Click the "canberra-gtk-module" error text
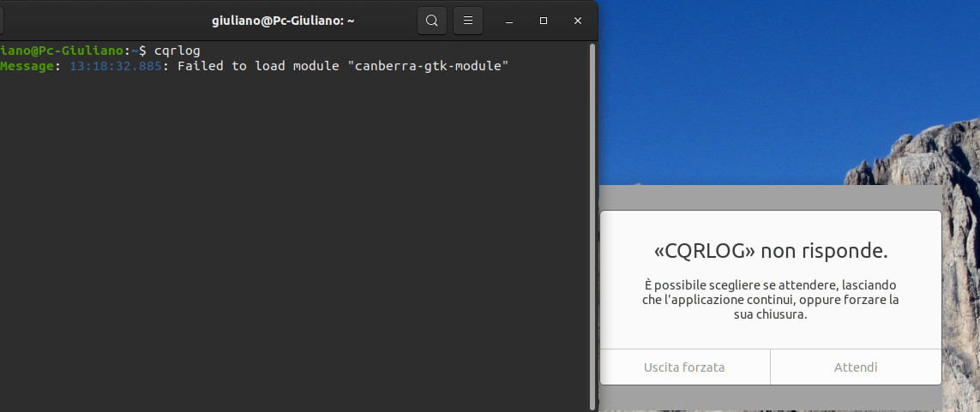 (x=428, y=66)
